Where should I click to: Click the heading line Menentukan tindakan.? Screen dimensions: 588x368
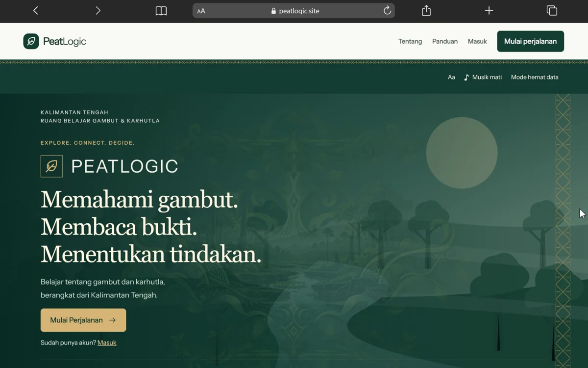151,254
